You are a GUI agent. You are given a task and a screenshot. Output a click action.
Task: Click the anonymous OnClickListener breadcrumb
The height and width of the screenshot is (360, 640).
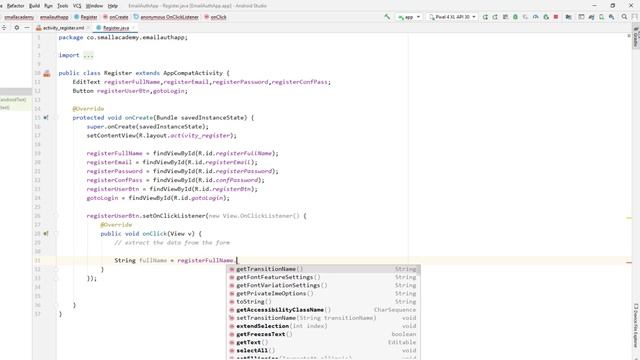[x=166, y=17]
